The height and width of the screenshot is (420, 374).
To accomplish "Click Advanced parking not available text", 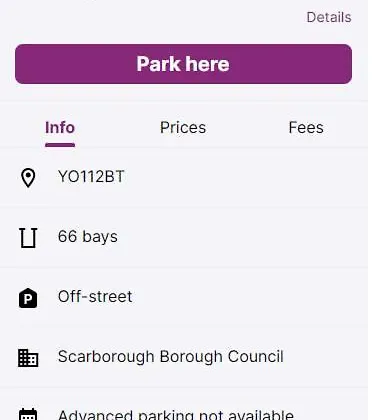I will pos(176,415).
